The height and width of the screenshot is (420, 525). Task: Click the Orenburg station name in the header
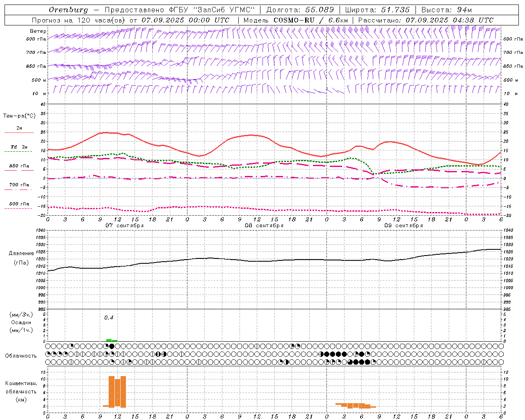[68, 10]
